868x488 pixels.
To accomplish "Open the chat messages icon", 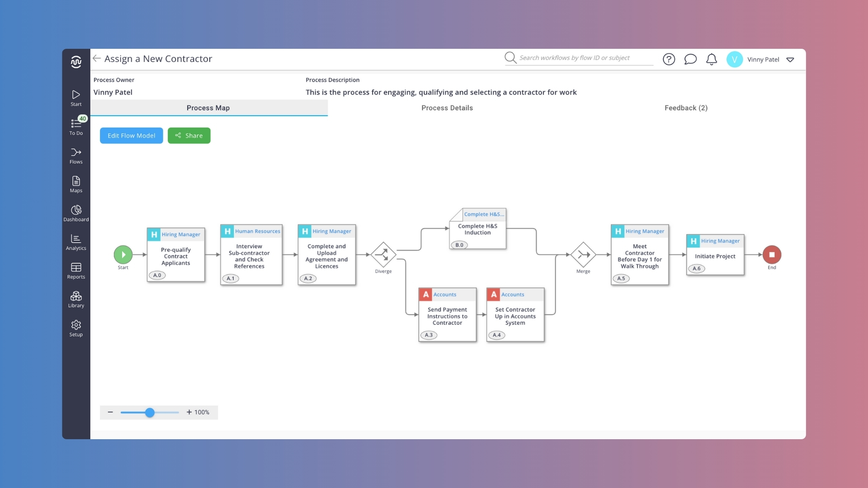I will pos(690,59).
